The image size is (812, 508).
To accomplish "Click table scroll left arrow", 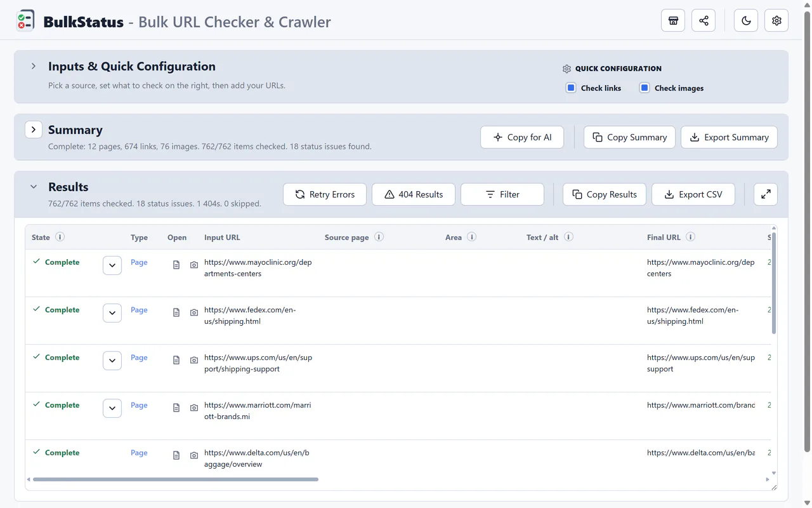I will pyautogui.click(x=29, y=479).
